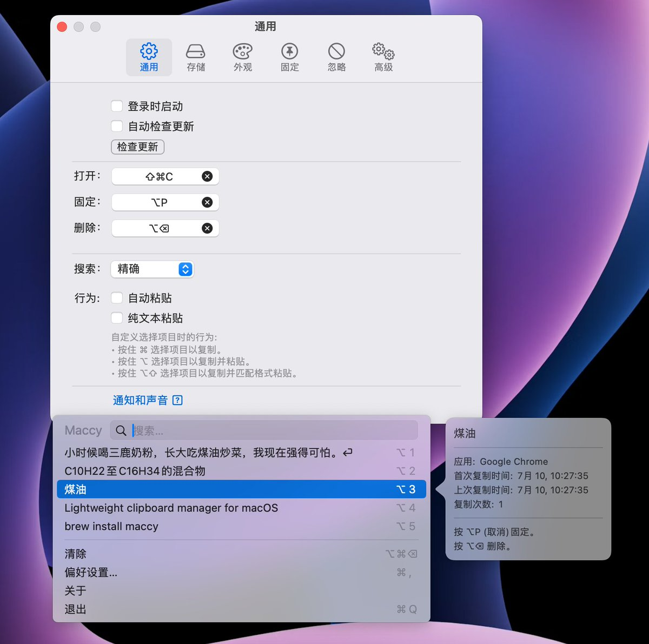This screenshot has height=644, width=649.
Task: Choose 关于 in Maccy menu
Action: [241, 590]
